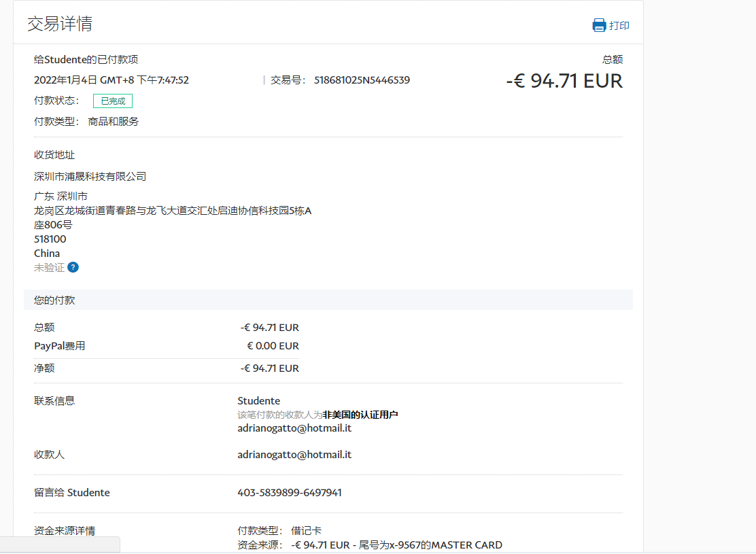This screenshot has height=554, width=756.
Task: Click the PayPal费用 amount € 0.00 EUR
Action: coord(273,346)
